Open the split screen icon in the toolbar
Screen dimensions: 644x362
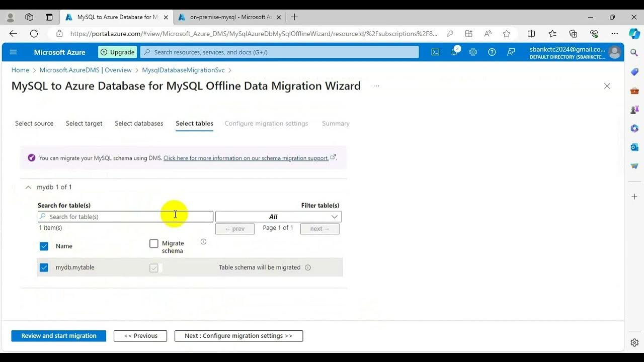click(531, 34)
